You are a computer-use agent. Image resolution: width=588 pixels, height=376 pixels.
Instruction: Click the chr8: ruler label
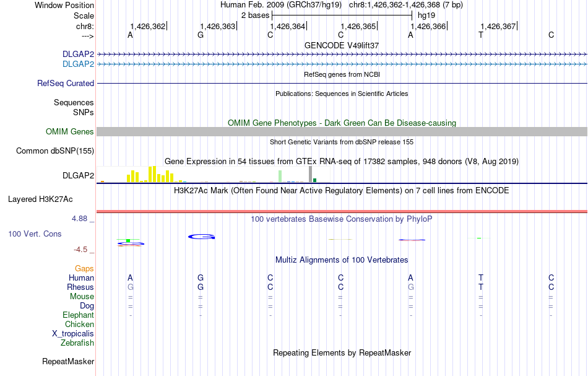coord(85,26)
